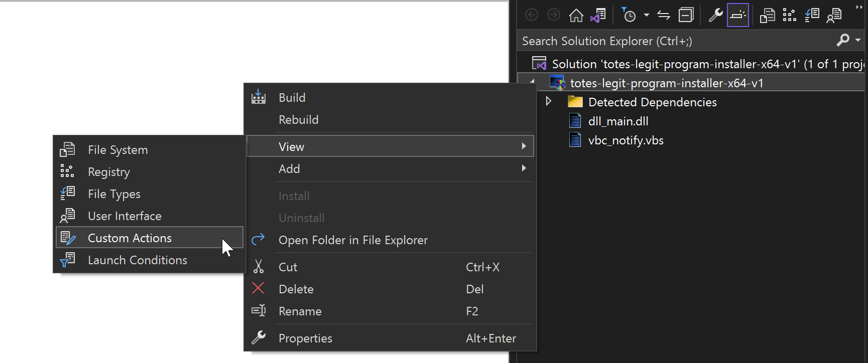Expand the Detected Dependencies folder arrow
868x363 pixels.
549,102
